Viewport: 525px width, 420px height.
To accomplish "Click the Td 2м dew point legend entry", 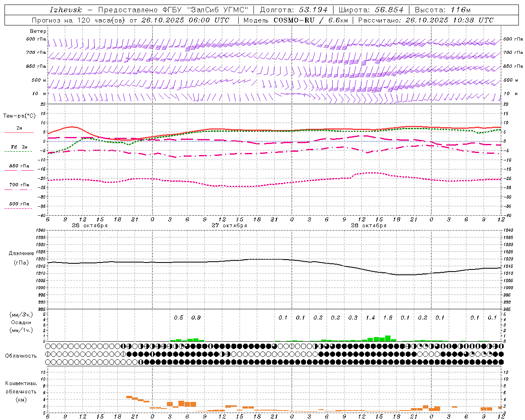I will [19, 147].
